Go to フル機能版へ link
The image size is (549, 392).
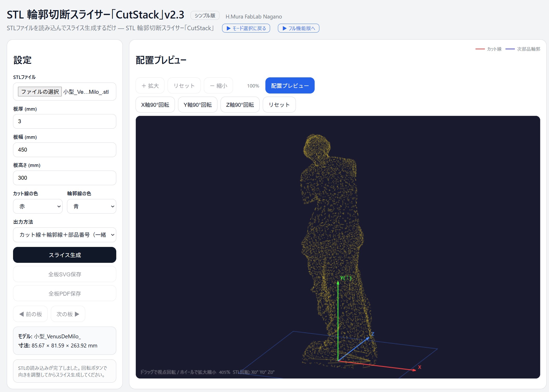[x=298, y=28]
